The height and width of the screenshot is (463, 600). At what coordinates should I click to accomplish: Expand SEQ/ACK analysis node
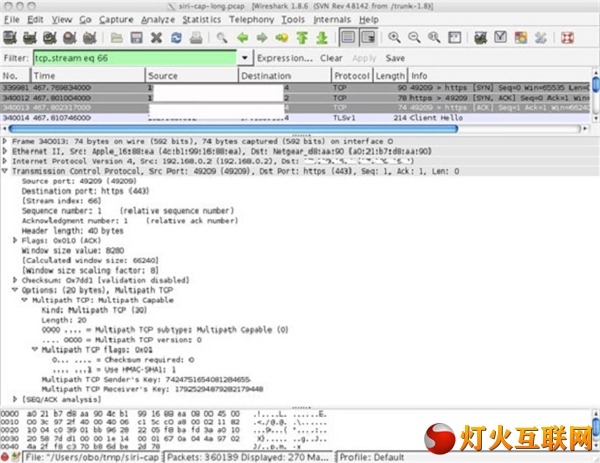coord(15,399)
